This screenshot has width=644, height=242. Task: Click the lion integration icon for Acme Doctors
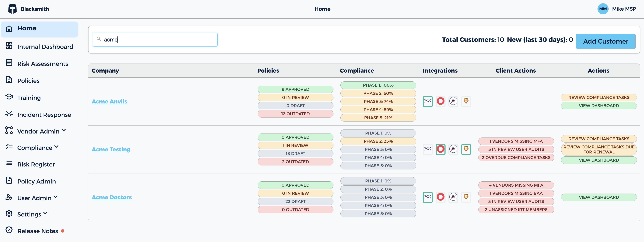pyautogui.click(x=466, y=197)
